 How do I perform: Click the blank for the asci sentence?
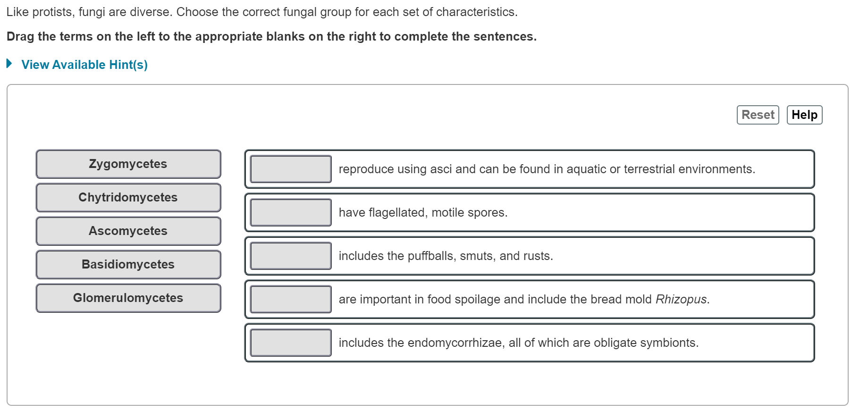tap(290, 168)
